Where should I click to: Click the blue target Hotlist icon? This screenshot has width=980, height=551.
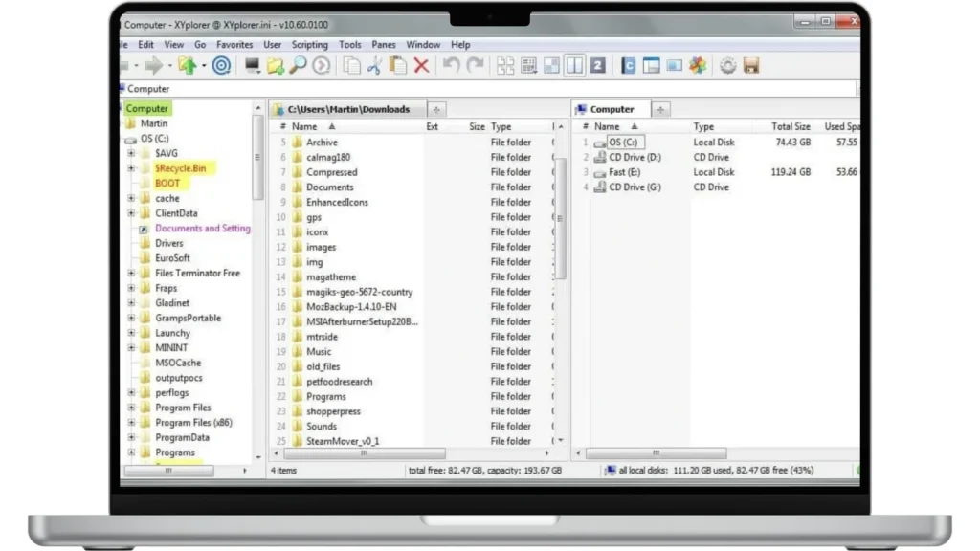tap(221, 65)
